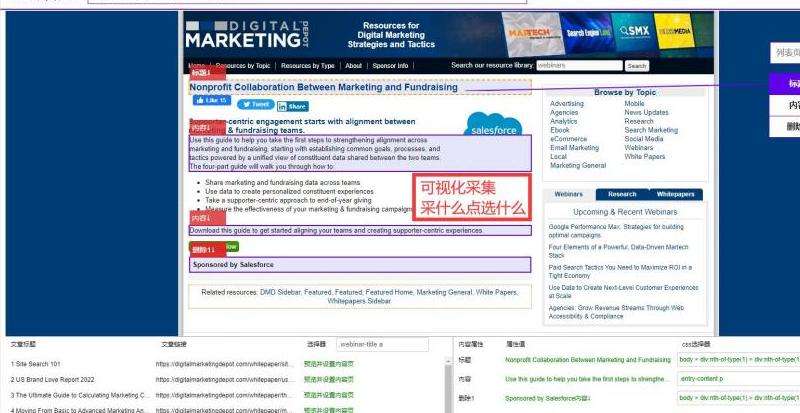Open Paid Search Tactics webinar link

click(620, 272)
